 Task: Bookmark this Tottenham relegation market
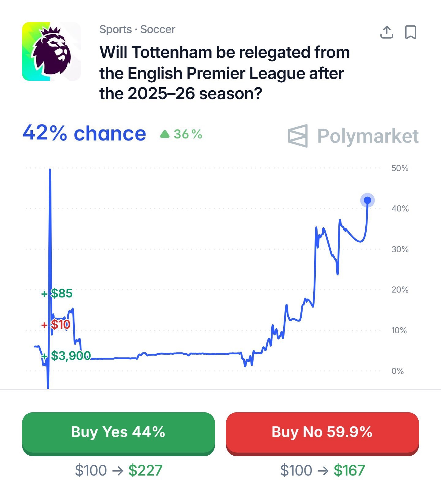click(410, 32)
